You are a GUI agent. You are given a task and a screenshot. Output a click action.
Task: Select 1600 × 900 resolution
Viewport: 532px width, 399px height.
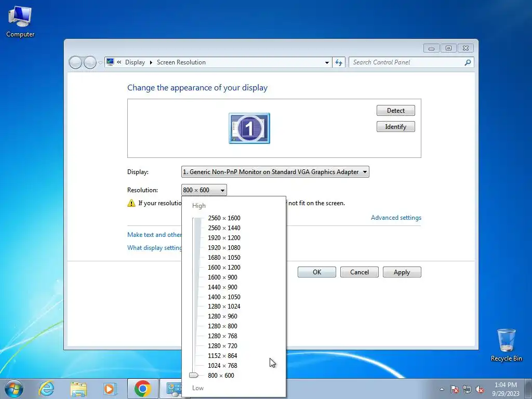(222, 277)
